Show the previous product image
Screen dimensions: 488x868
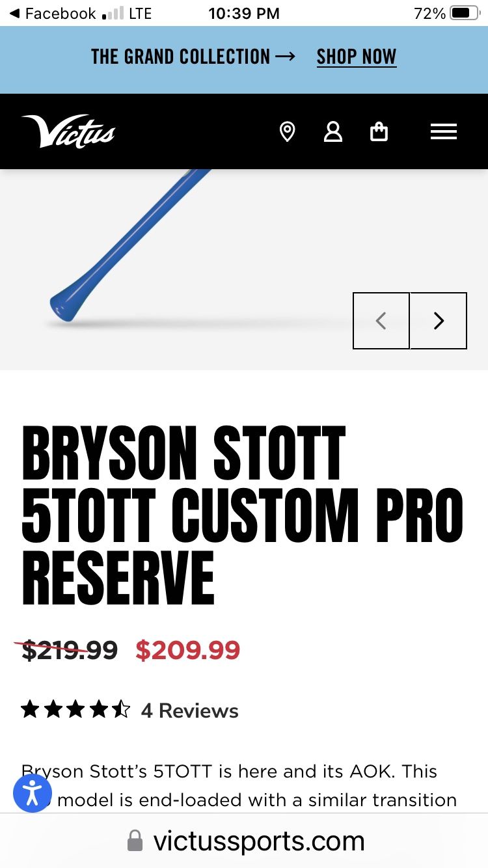point(381,321)
